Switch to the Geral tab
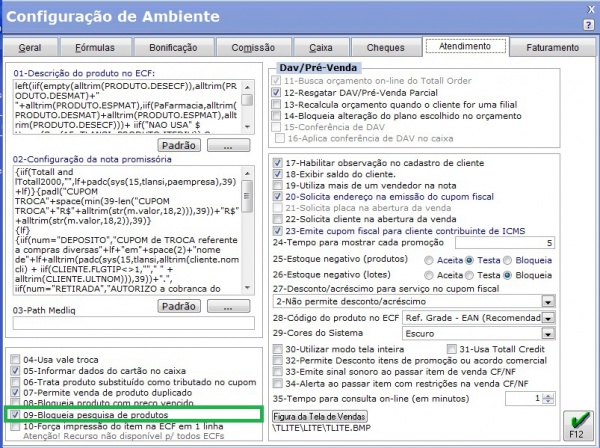The width and height of the screenshot is (600, 448). tap(30, 48)
